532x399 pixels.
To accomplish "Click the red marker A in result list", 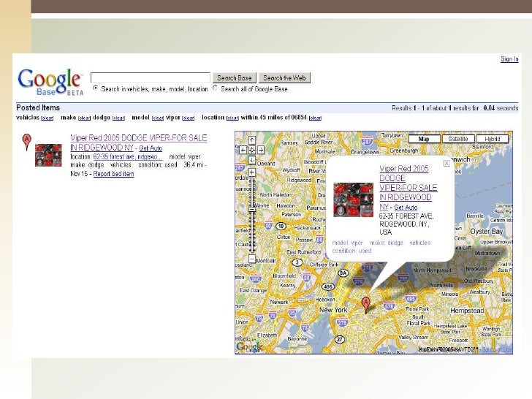I will click(27, 142).
